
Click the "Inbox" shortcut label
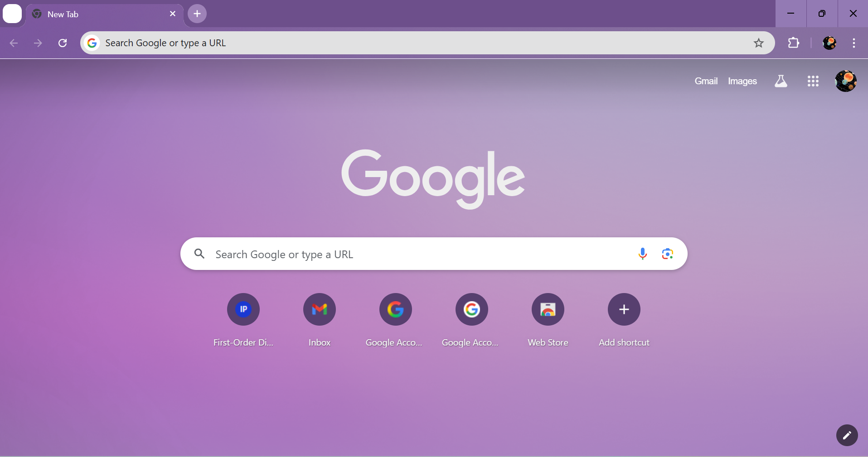point(320,343)
